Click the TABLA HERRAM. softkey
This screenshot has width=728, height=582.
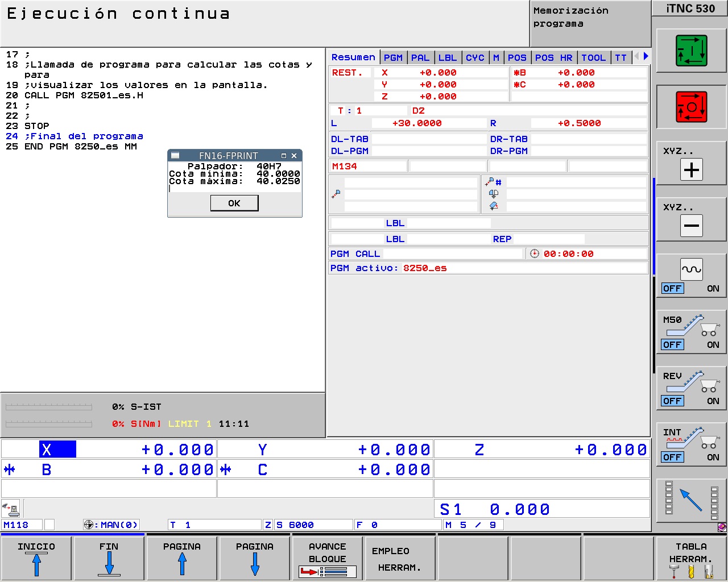(x=691, y=558)
